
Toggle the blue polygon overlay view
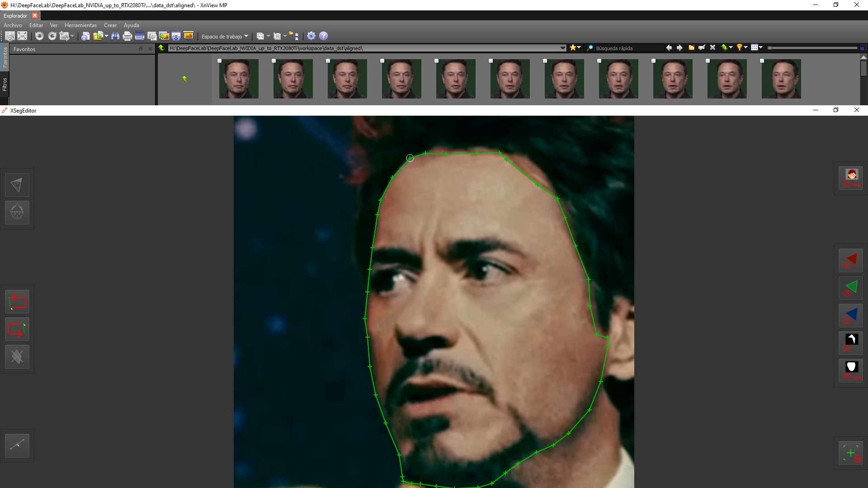pos(851,315)
